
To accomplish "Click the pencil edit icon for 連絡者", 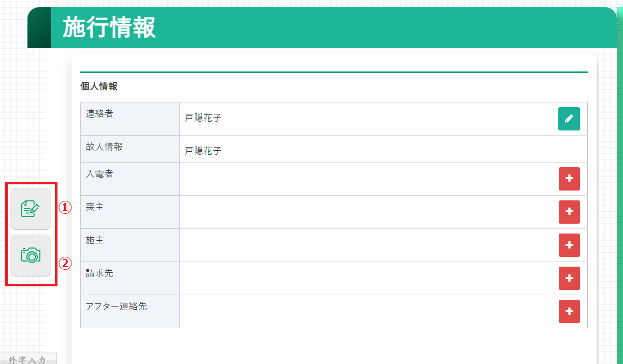I will [569, 119].
